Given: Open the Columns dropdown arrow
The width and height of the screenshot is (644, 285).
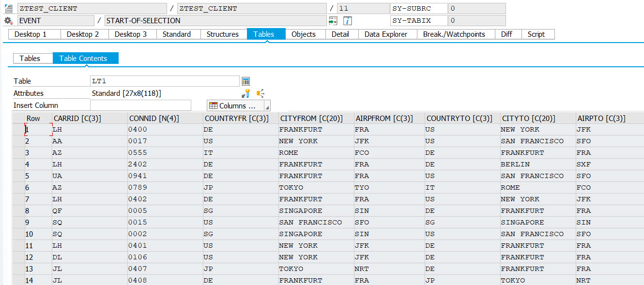Looking at the screenshot, I should pos(267,106).
